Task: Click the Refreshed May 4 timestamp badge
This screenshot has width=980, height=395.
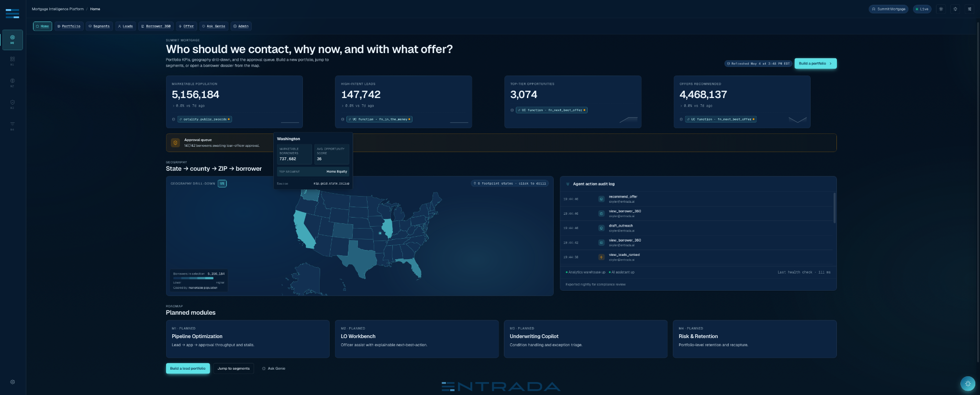Action: tap(758, 64)
